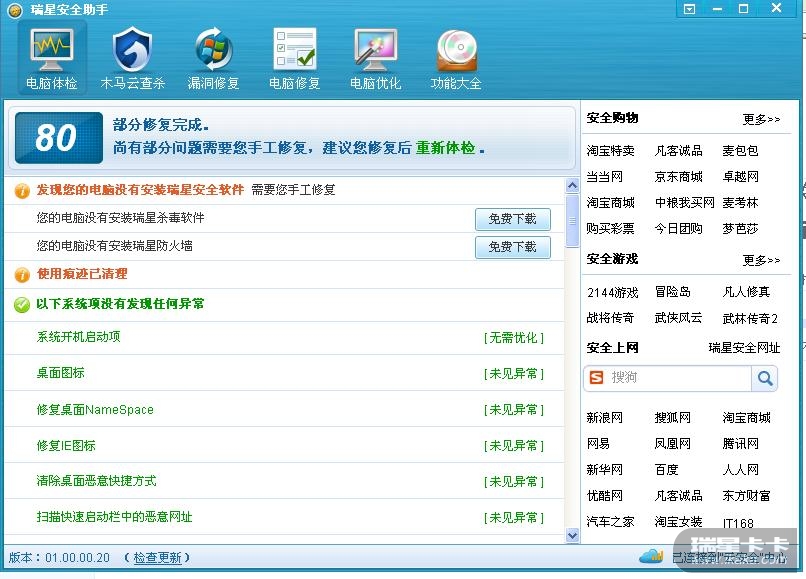Image resolution: width=806 pixels, height=579 pixels.
Task: Open the 腾讯网 link
Action: [x=740, y=444]
